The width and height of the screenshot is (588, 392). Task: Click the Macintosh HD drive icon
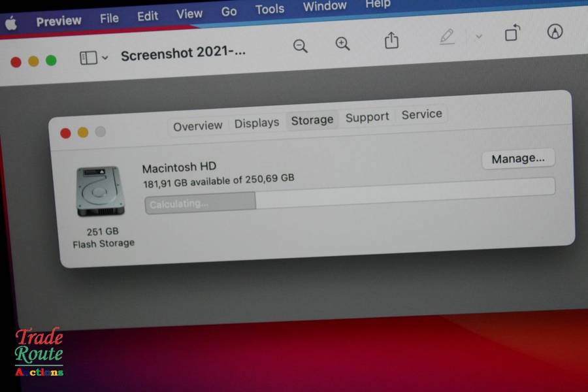pos(99,191)
